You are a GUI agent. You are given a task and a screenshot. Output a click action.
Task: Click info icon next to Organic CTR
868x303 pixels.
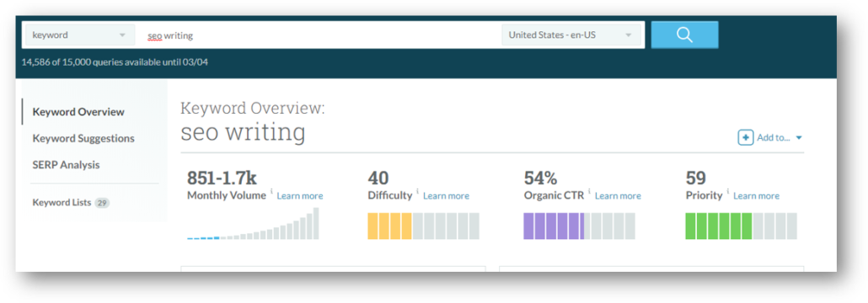[589, 192]
